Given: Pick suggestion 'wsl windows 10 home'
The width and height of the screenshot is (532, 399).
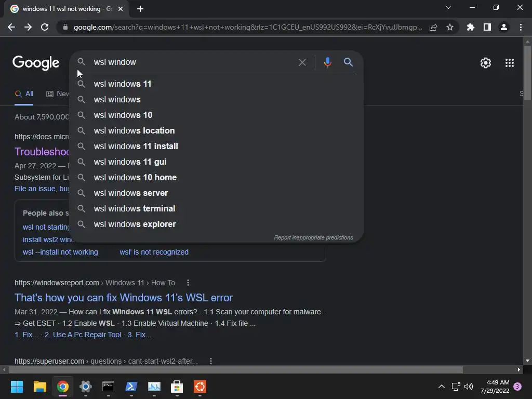Looking at the screenshot, I should [x=216, y=178].
